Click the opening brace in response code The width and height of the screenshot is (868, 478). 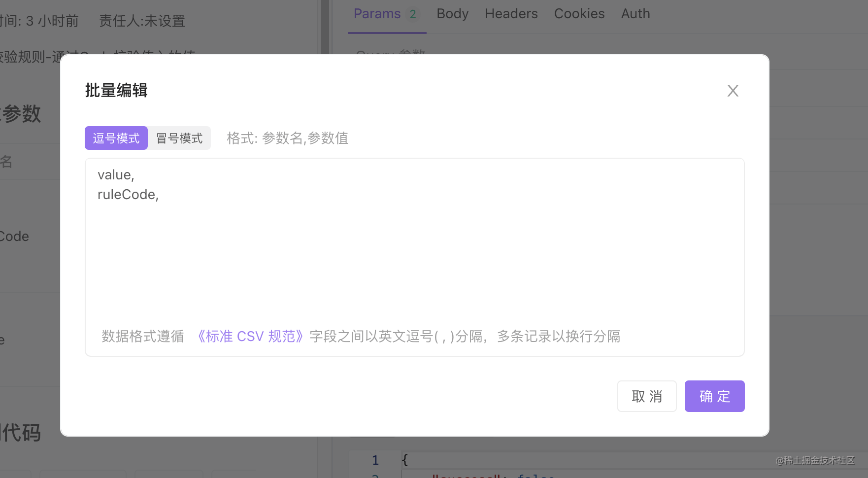(405, 460)
